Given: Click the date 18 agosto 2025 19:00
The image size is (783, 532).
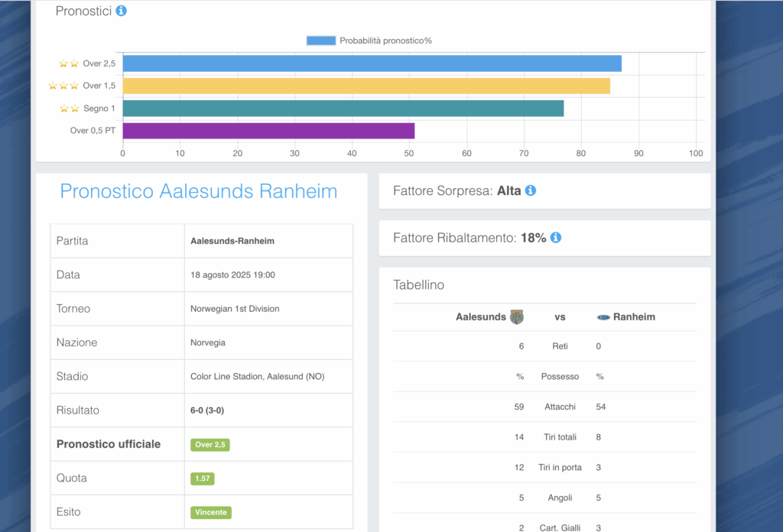Looking at the screenshot, I should (232, 275).
